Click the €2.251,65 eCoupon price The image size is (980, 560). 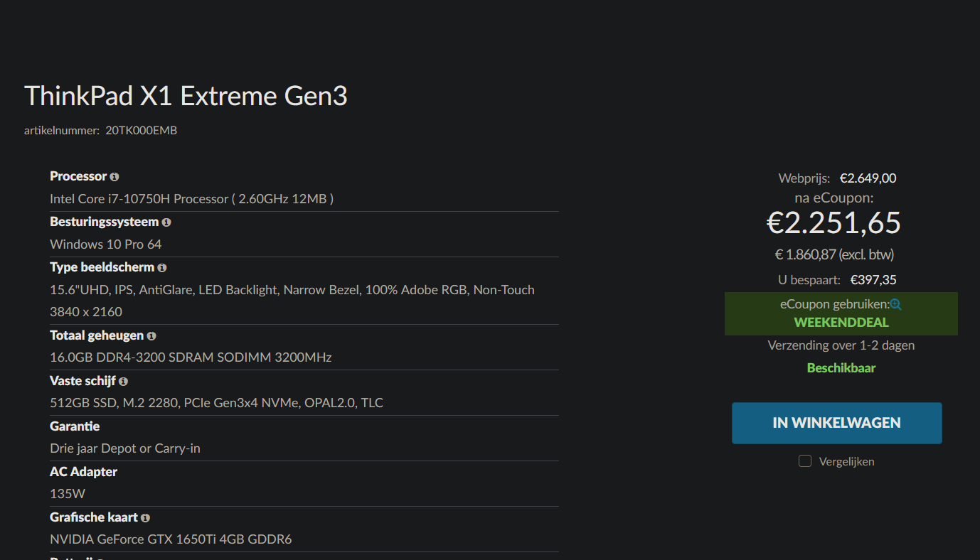point(833,222)
